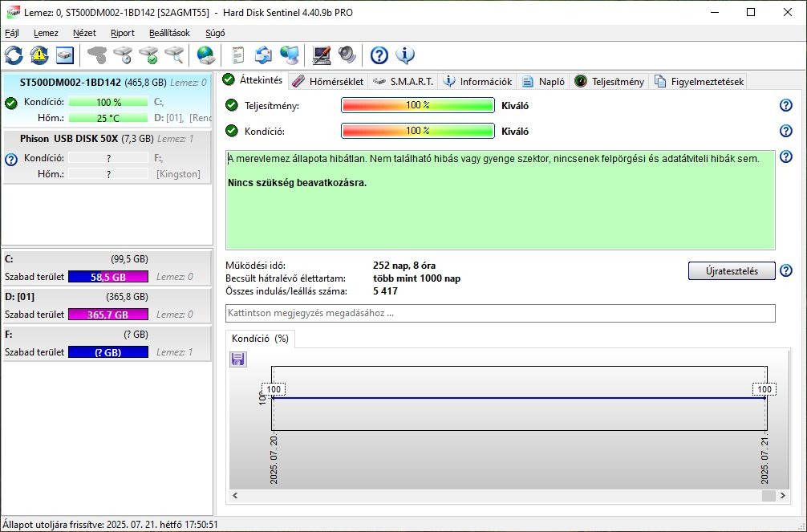Click the Kondíció 100 % gradient bar in overview
Viewport: 807px width, 532px height.
(x=417, y=131)
